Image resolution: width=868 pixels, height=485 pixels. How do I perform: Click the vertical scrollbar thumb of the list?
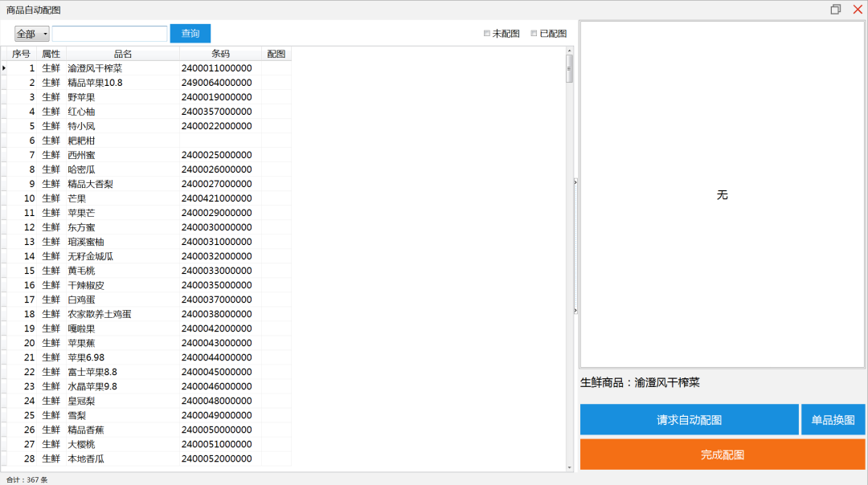pyautogui.click(x=570, y=68)
